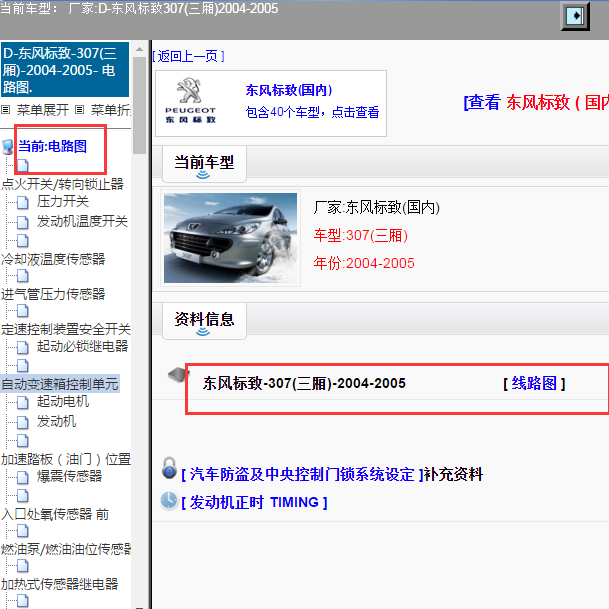Click the Peugeot lion logo
609x609 pixels.
(x=189, y=90)
